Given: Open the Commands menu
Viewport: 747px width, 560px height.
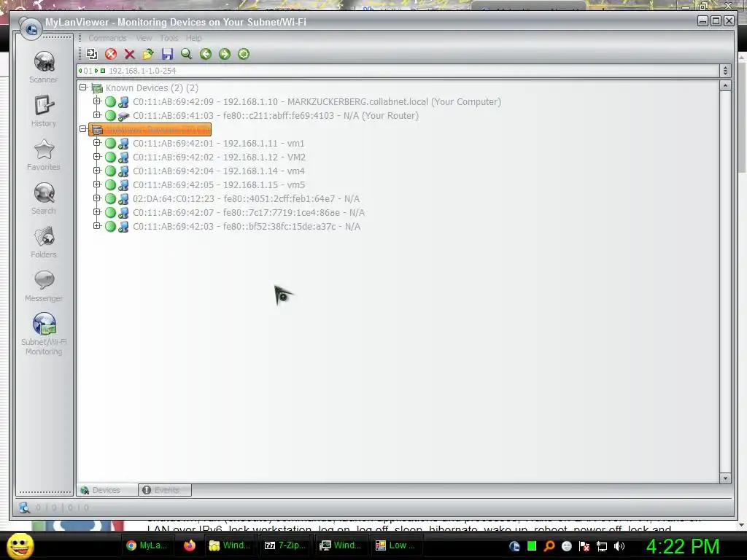Looking at the screenshot, I should pos(107,38).
